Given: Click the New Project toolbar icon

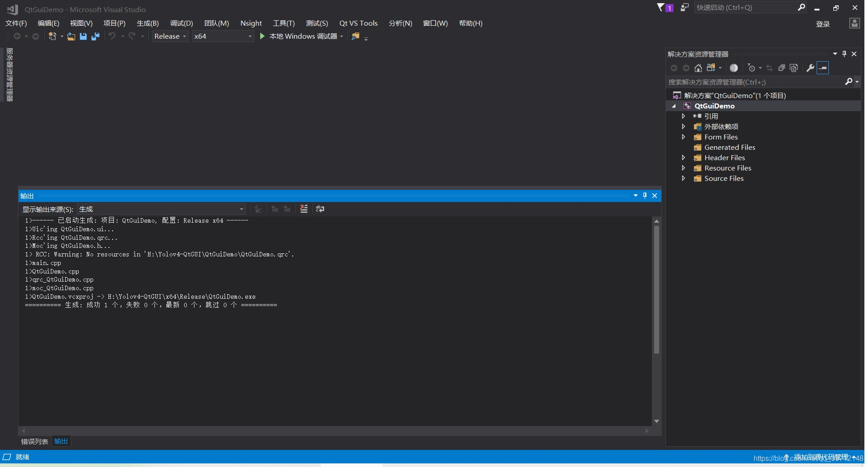Looking at the screenshot, I should click(x=53, y=36).
